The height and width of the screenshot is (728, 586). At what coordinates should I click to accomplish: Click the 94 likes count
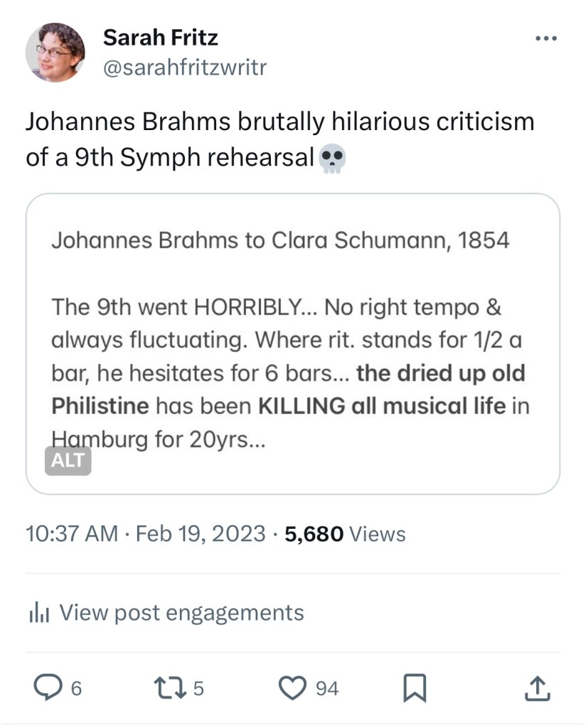pos(327,688)
